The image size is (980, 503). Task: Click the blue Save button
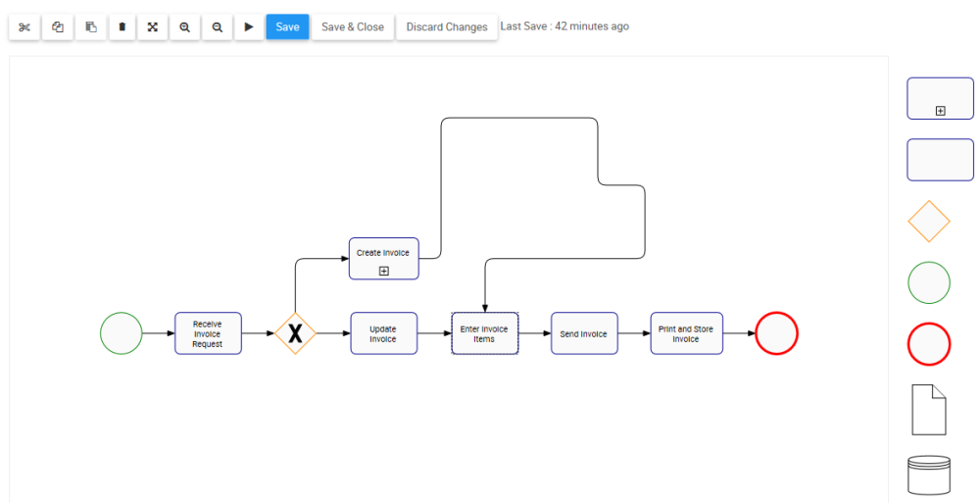[x=287, y=27]
